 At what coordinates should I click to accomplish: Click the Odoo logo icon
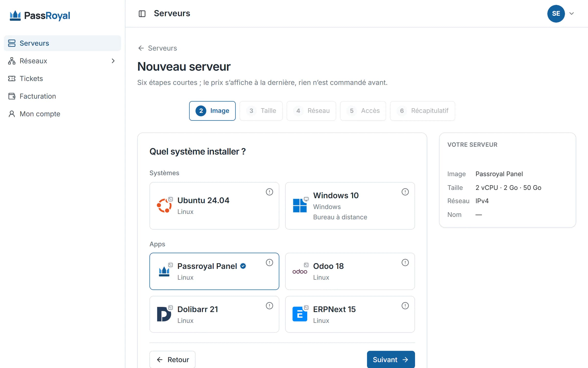(300, 272)
